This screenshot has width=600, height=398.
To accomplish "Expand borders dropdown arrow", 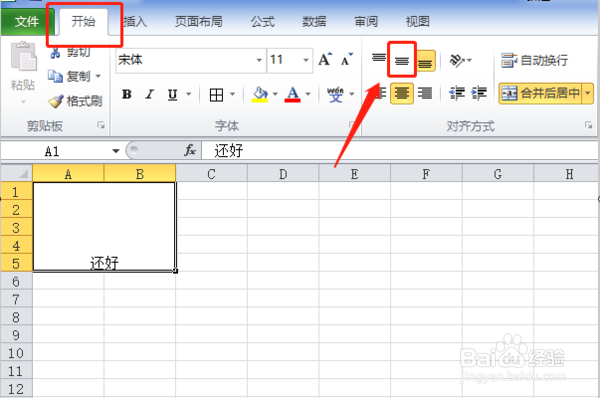I will 232,94.
